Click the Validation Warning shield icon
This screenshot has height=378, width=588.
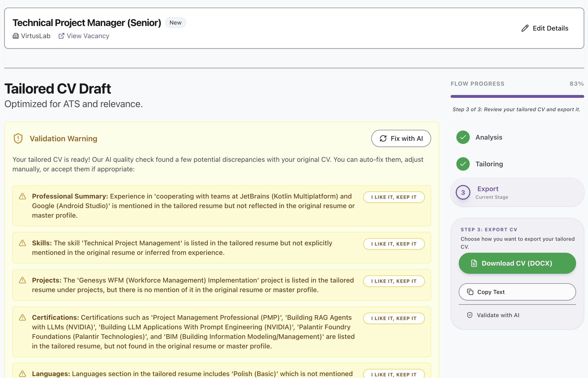coord(18,138)
